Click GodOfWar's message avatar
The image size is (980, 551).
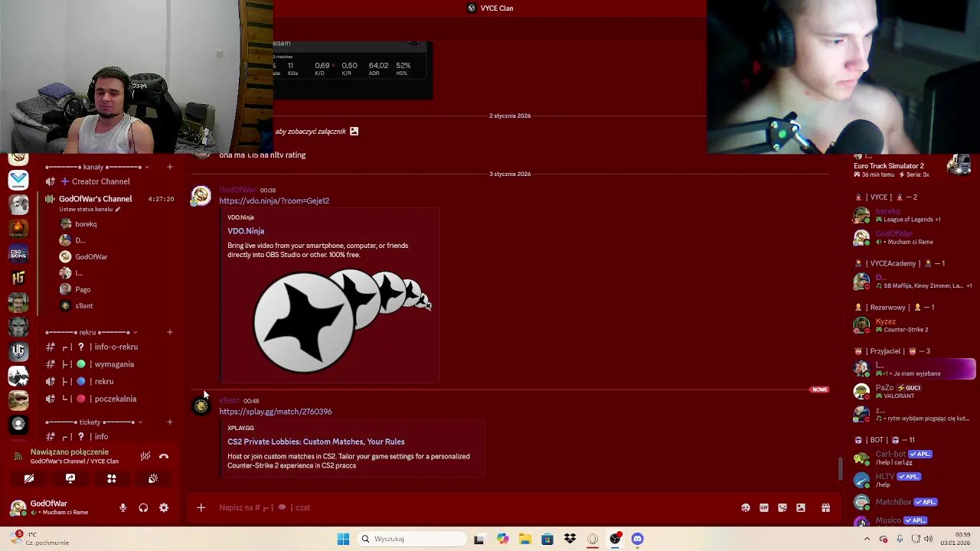point(201,196)
